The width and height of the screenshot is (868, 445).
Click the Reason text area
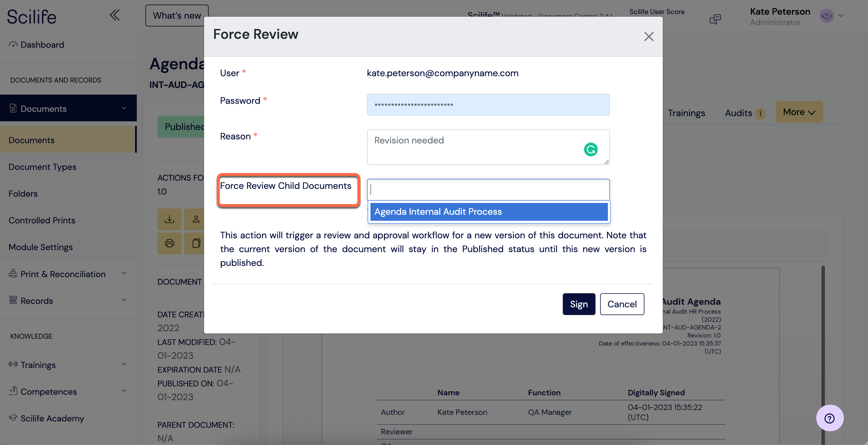tap(488, 147)
